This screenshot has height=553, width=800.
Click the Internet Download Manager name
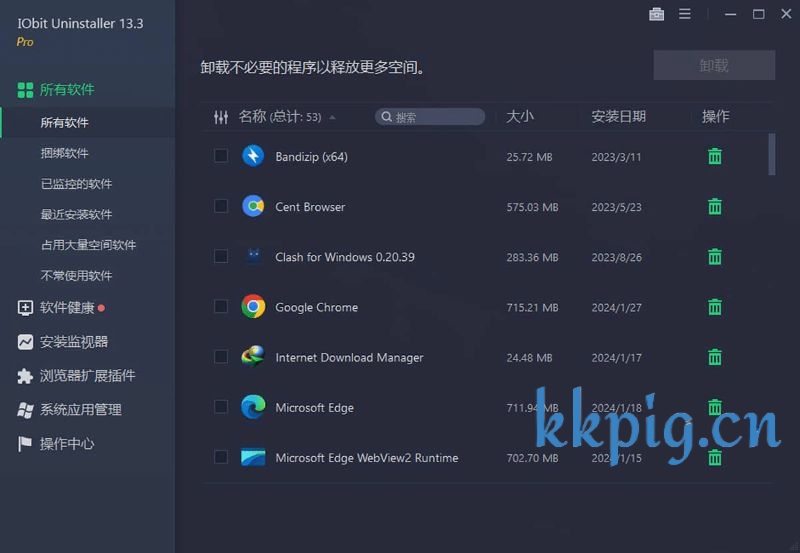click(349, 357)
